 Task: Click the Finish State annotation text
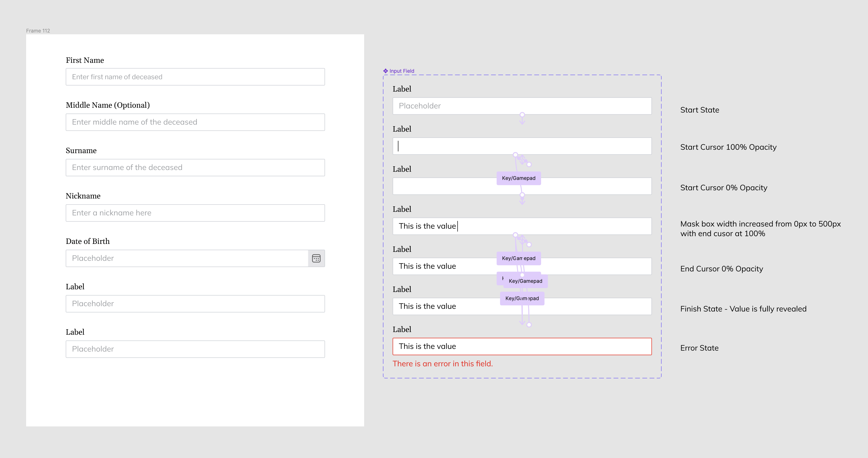[x=743, y=309]
